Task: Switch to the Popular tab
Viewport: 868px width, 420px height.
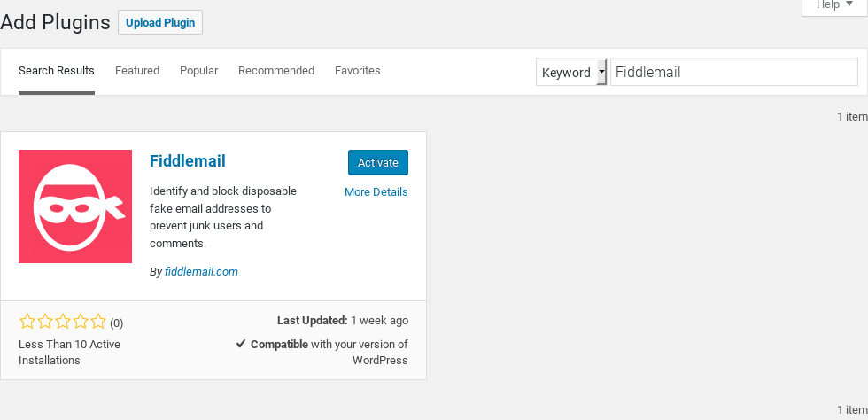Action: coord(198,70)
